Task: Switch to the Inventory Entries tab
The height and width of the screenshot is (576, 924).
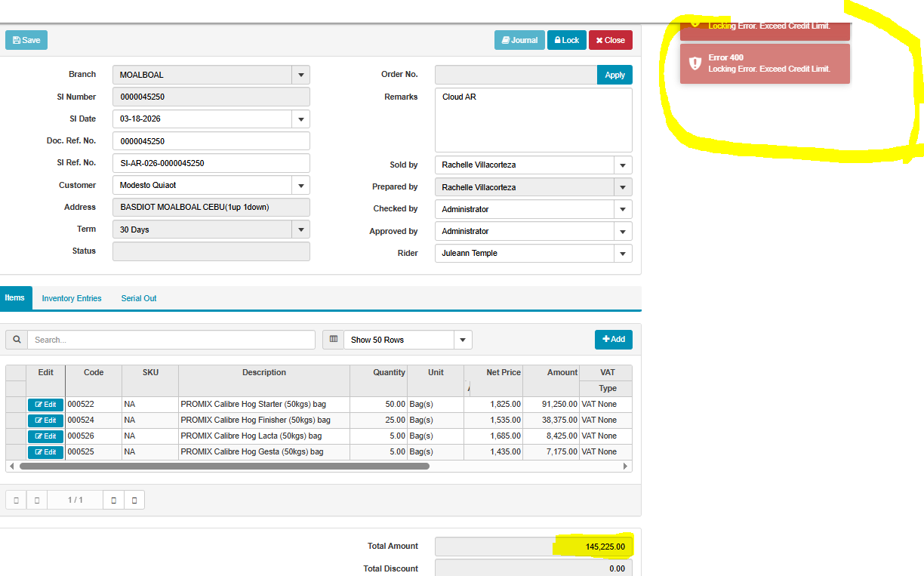Action: click(72, 298)
